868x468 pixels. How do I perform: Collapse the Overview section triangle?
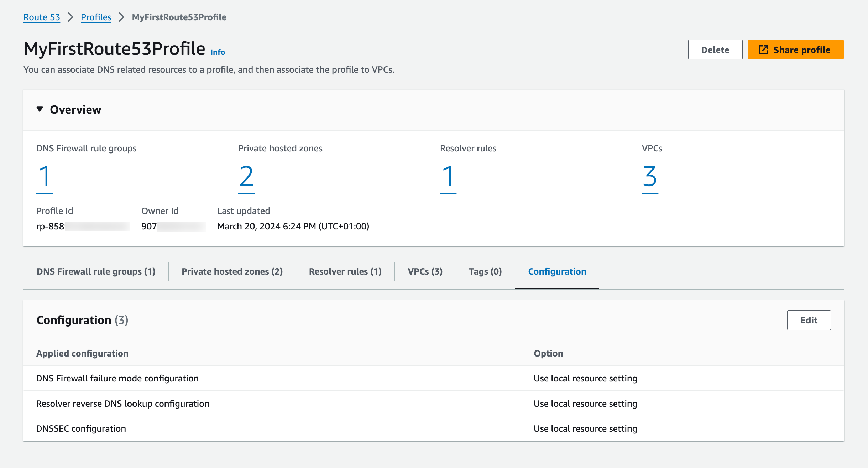pyautogui.click(x=40, y=109)
